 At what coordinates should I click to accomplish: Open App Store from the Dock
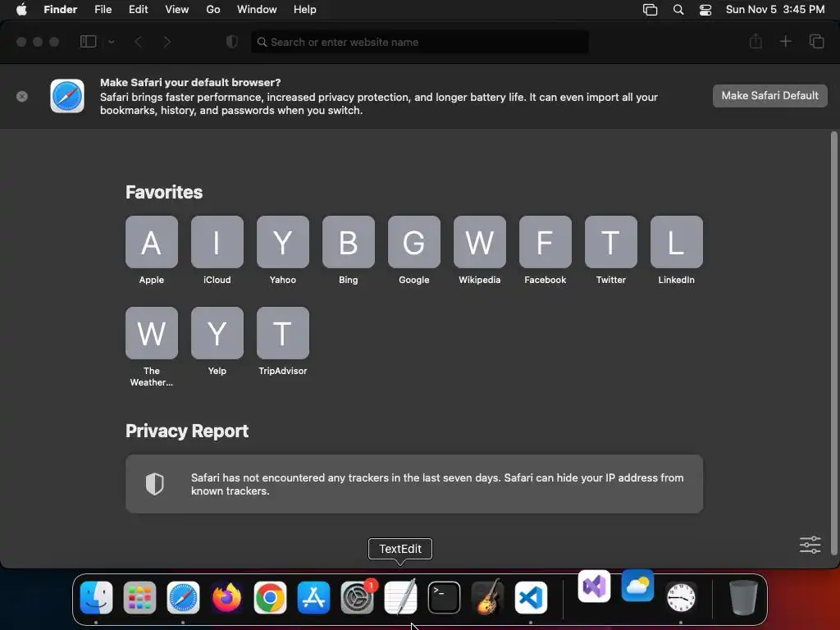(x=313, y=597)
